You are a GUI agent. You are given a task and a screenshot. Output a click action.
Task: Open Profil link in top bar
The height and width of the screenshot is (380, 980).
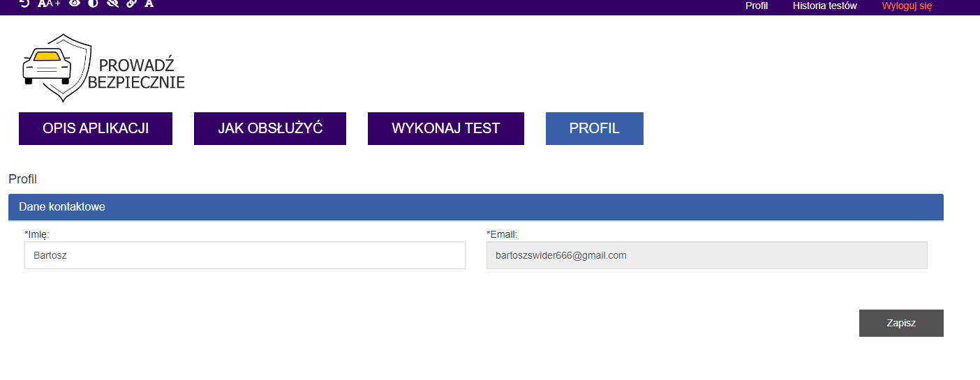[757, 6]
